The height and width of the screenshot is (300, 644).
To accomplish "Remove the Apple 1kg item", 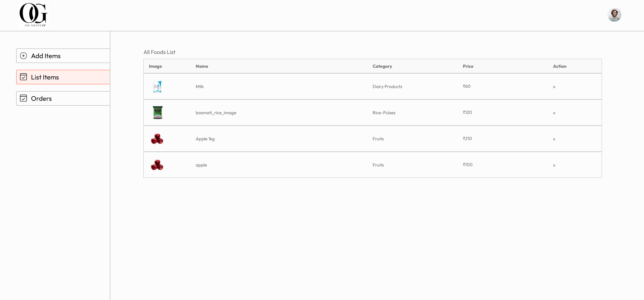I will (554, 139).
